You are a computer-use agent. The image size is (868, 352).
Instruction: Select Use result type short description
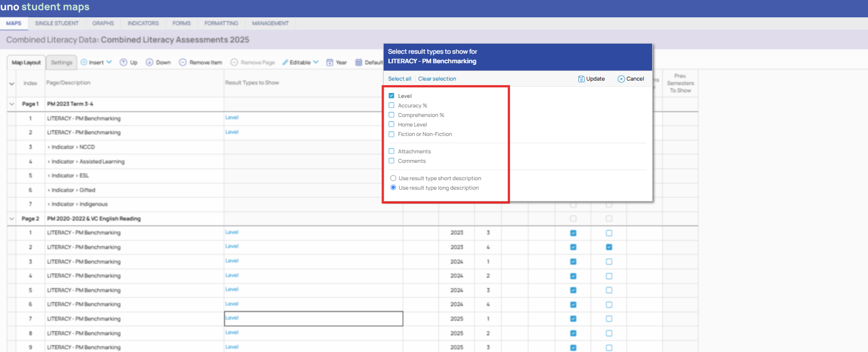(x=393, y=178)
